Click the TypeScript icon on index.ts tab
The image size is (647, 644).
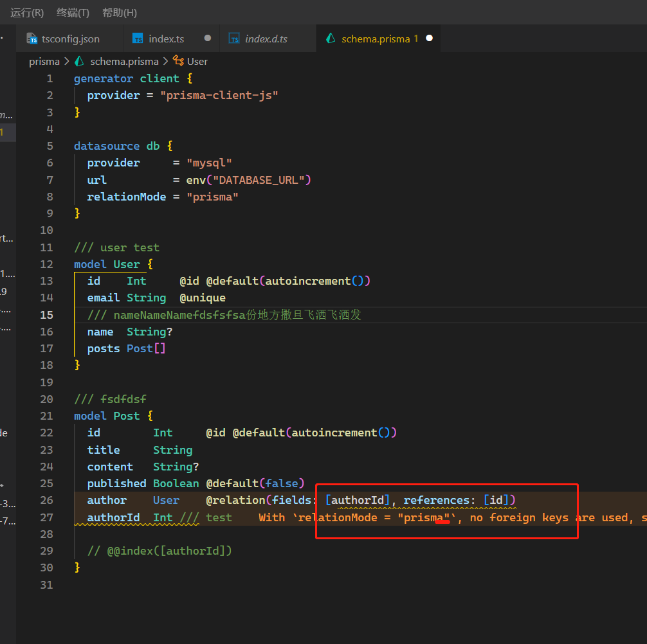click(x=138, y=39)
